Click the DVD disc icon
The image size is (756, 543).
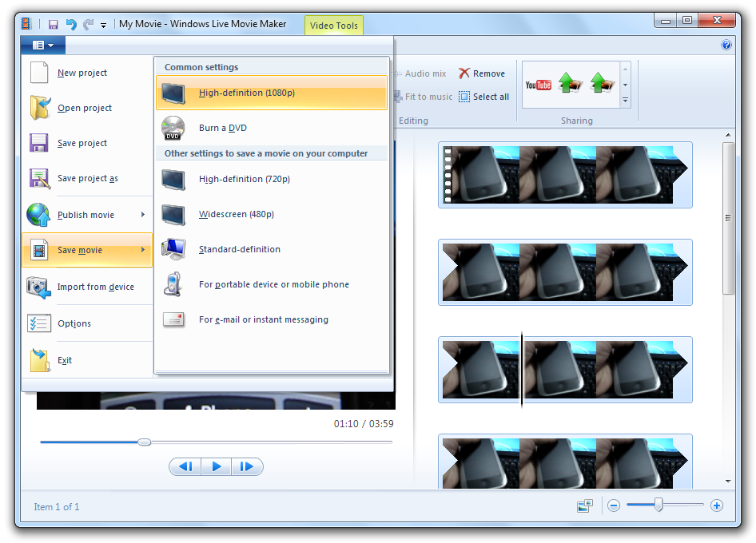tap(173, 128)
